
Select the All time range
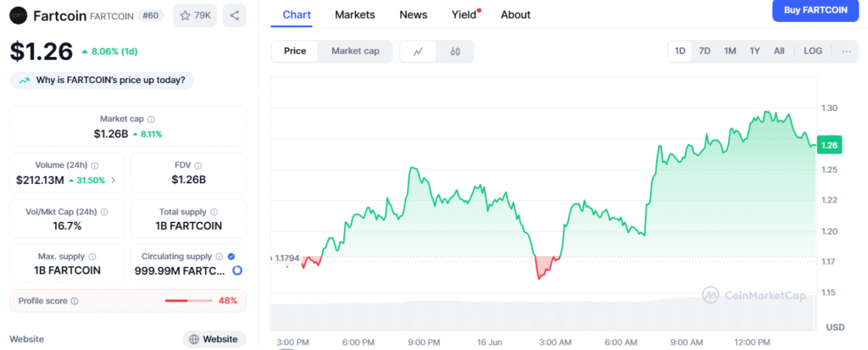tap(779, 51)
